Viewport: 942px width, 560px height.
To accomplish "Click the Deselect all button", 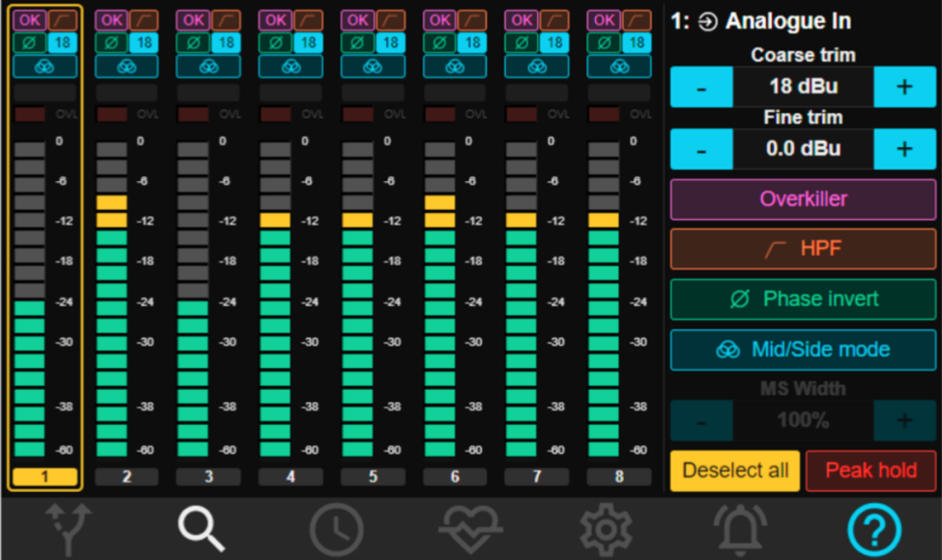I will [x=735, y=471].
